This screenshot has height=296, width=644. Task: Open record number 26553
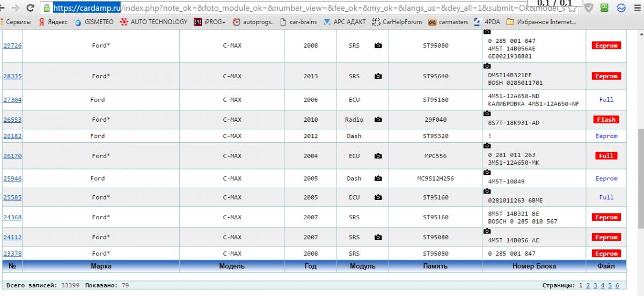click(x=12, y=120)
